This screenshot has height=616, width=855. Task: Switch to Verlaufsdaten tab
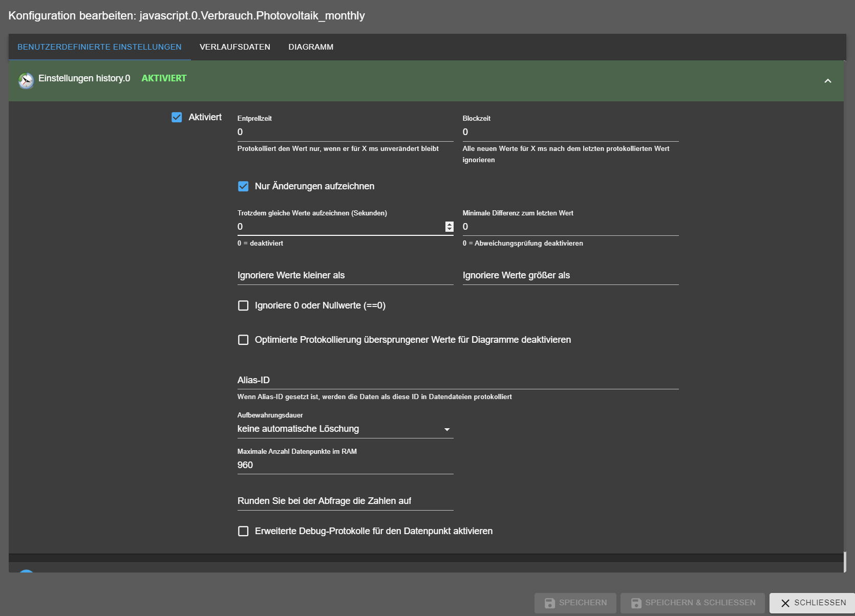pyautogui.click(x=234, y=47)
